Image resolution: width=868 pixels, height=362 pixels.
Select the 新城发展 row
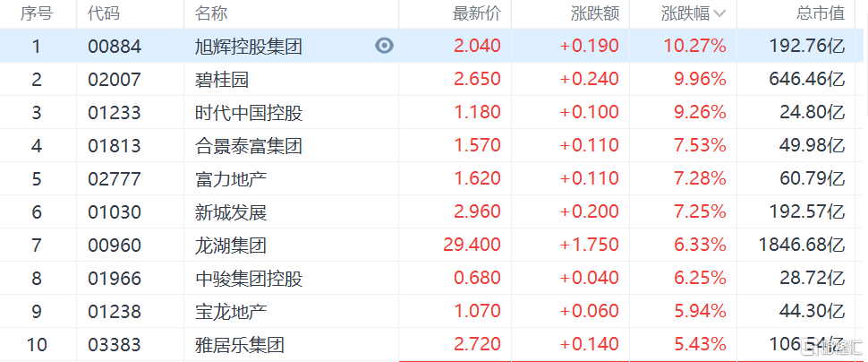[434, 211]
